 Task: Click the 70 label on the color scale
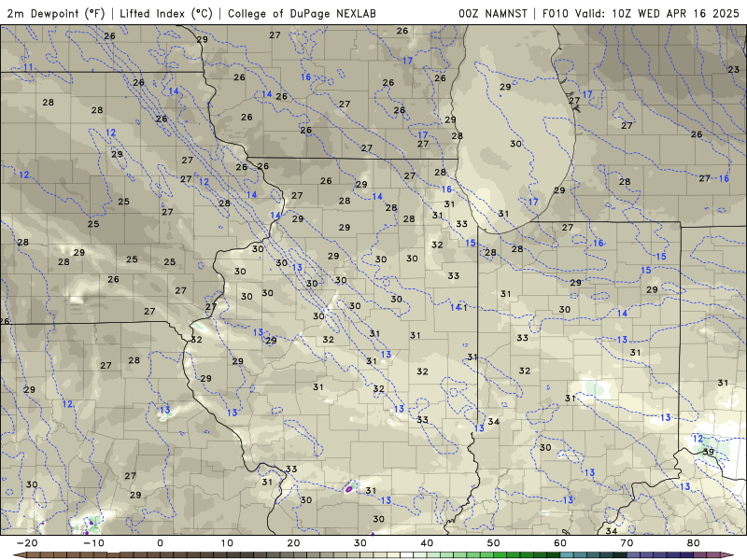(x=627, y=543)
